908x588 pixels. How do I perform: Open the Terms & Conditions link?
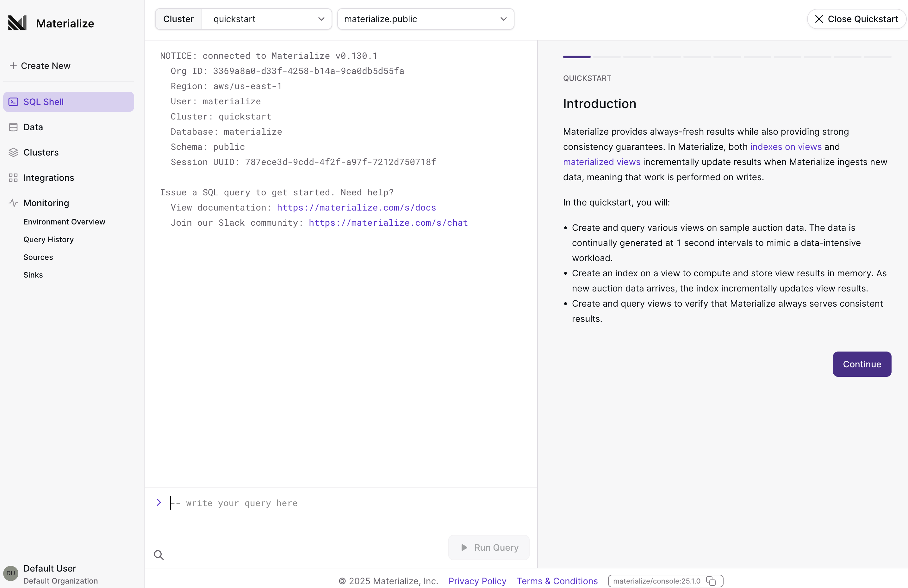[x=557, y=581]
